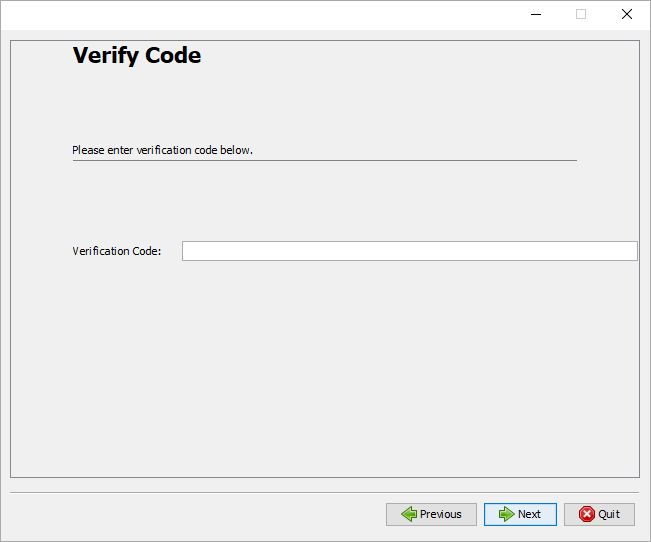651x542 pixels.
Task: Focus the Verification Code text field
Action: tap(409, 251)
